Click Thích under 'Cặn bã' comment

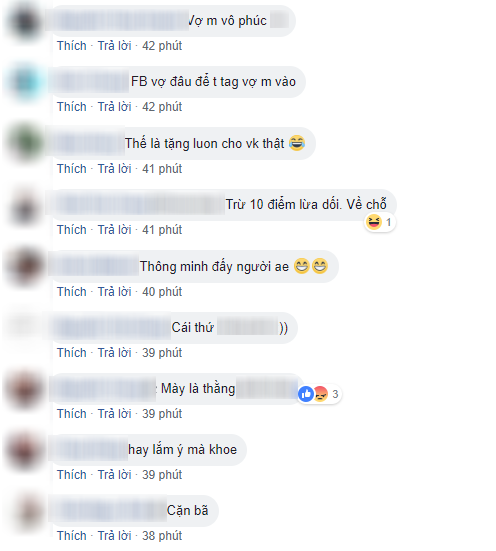[x=72, y=536]
